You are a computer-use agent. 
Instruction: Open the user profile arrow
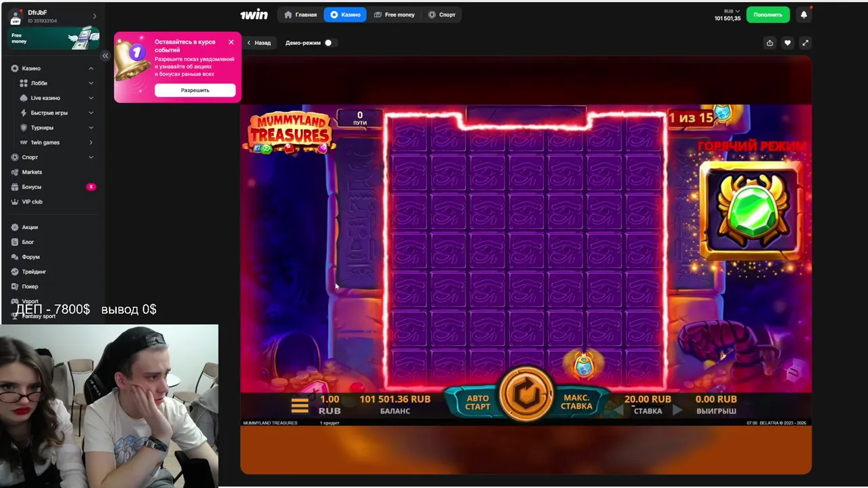[94, 16]
